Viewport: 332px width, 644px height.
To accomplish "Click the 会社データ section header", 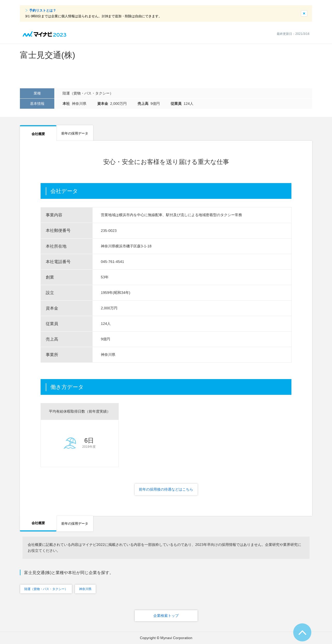I will coord(166,191).
